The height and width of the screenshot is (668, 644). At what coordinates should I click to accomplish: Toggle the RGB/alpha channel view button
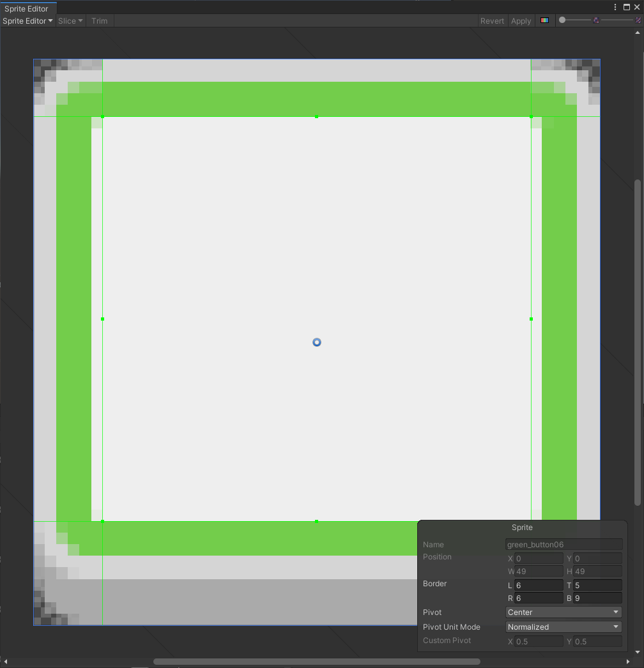(544, 20)
